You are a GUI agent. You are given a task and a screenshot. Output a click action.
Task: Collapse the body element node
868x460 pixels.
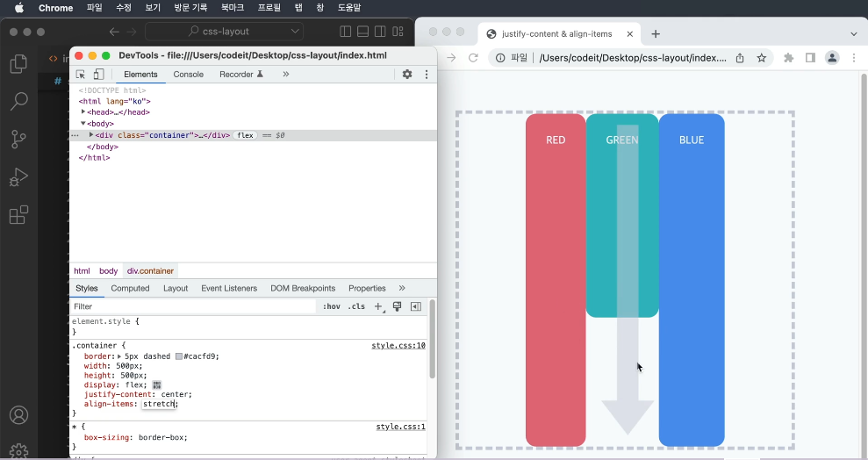(83, 124)
